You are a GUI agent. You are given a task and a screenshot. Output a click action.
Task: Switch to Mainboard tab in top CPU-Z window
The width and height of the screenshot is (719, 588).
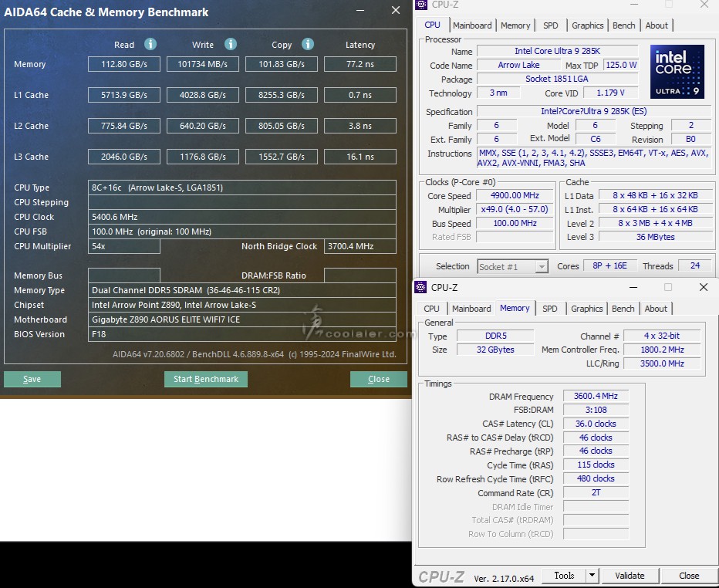471,25
